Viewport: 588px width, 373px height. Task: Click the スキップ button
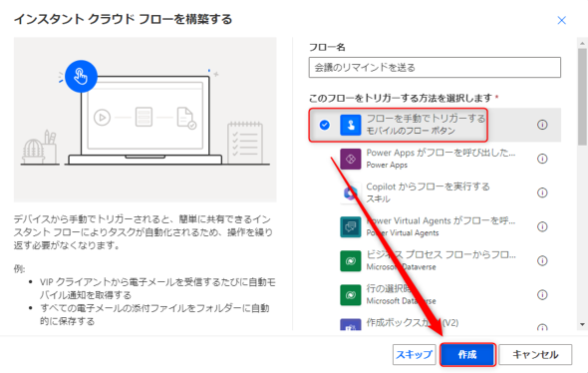pyautogui.click(x=414, y=355)
